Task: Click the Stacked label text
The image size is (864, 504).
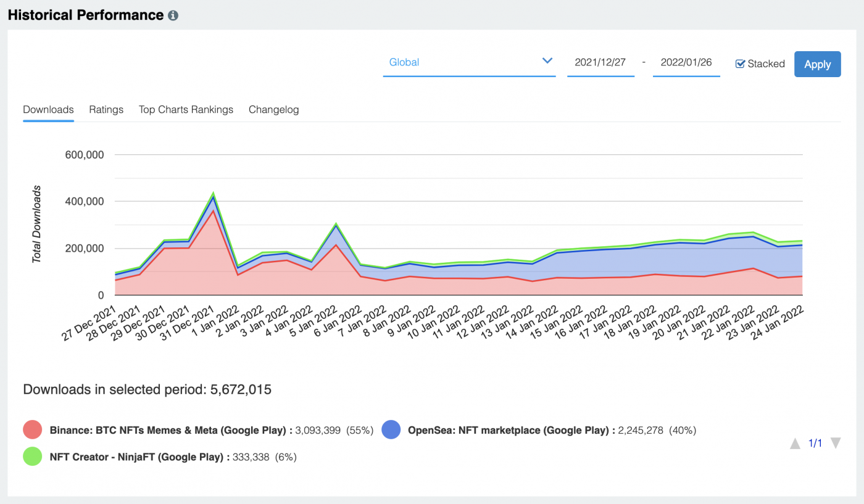Action: tap(766, 64)
